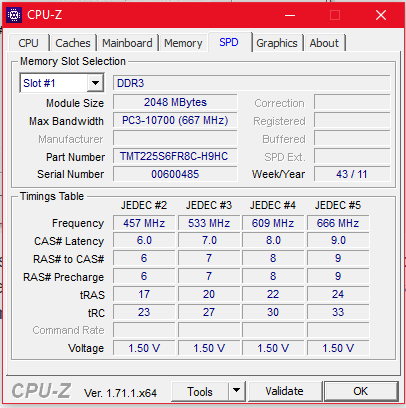Click the JEDEC #3 column header
Screen dimensions: 406x408
pos(209,205)
